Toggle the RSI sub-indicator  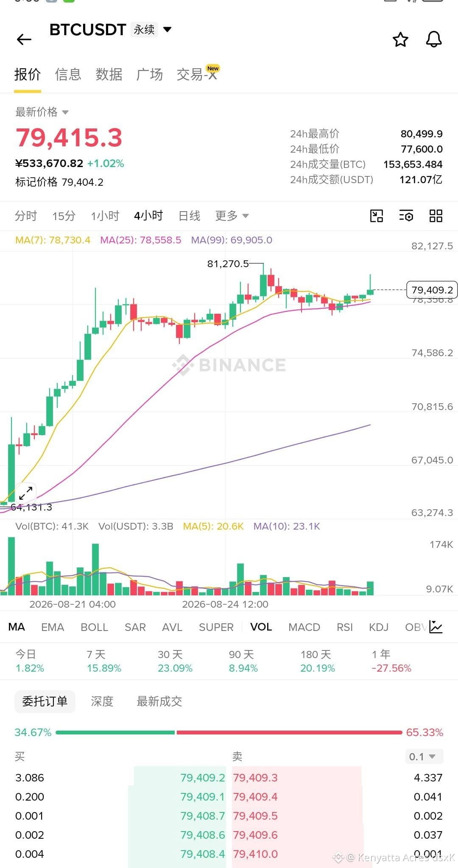(345, 627)
